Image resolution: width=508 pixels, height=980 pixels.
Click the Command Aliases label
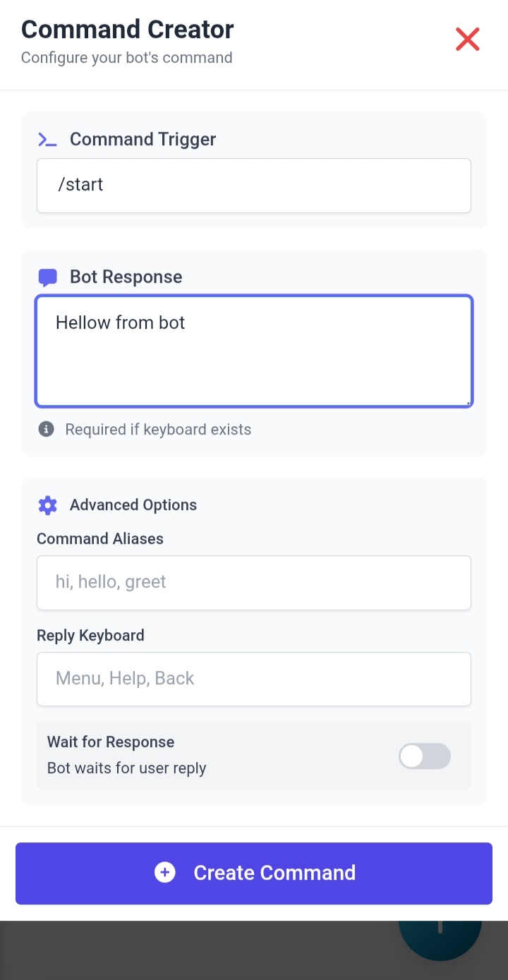coord(100,539)
